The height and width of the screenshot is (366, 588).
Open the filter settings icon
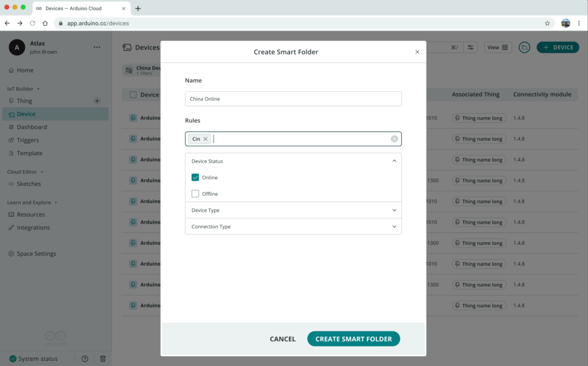tap(471, 48)
